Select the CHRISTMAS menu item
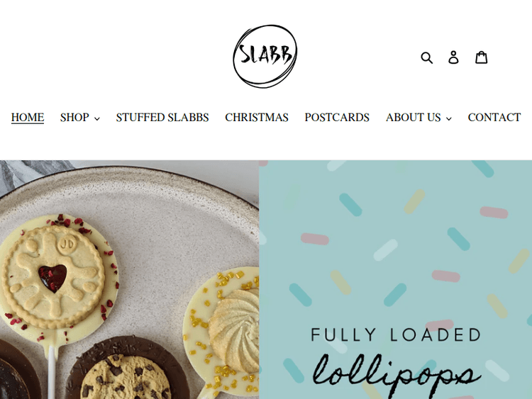 point(257,118)
